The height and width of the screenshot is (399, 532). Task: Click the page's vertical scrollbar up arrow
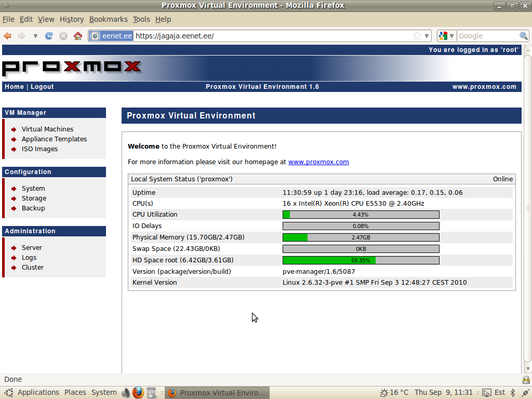tap(528, 50)
